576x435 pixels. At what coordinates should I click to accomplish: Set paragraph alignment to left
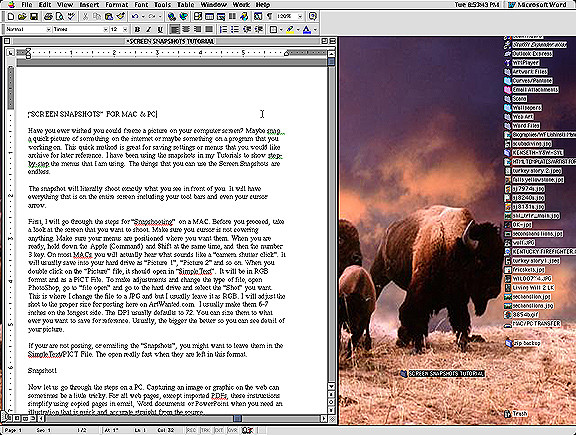pos(175,29)
